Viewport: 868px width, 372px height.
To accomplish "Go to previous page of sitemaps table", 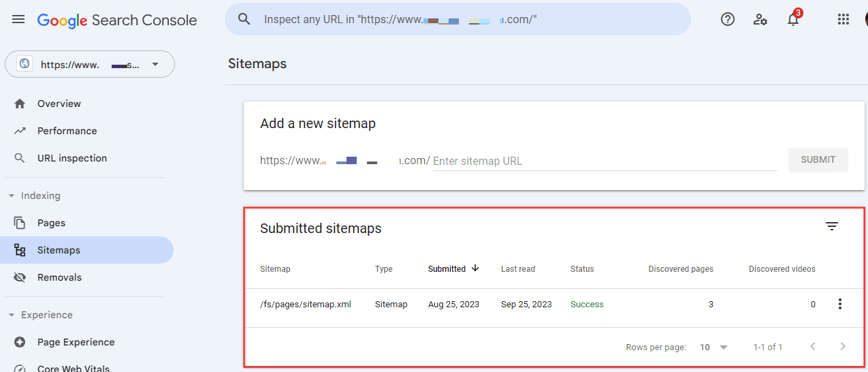I will [812, 346].
